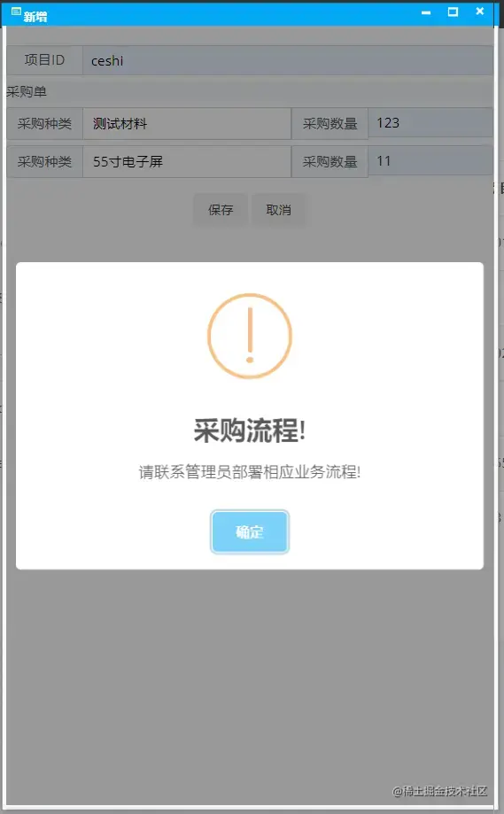The image size is (504, 814).
Task: Click the 采购种类 label in first row
Action: point(44,123)
